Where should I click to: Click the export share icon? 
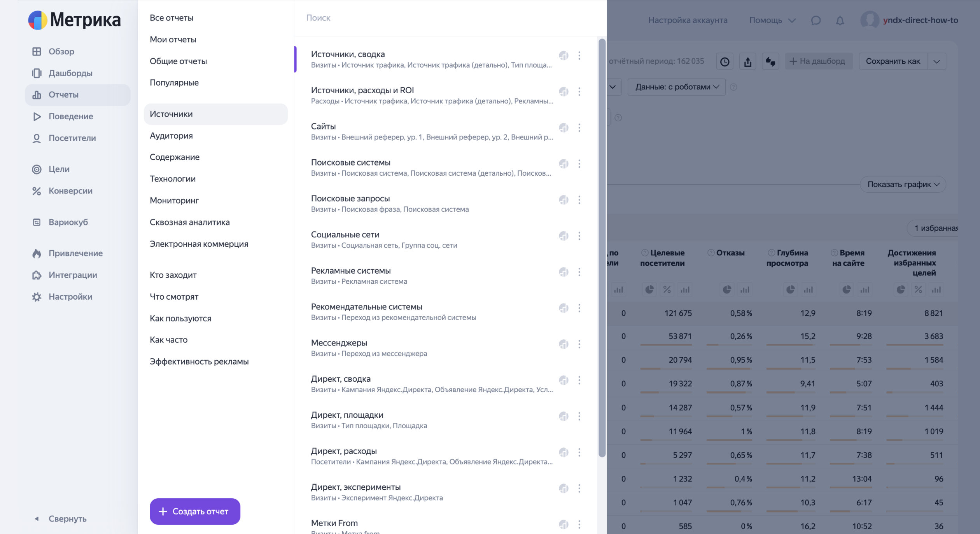pyautogui.click(x=747, y=61)
